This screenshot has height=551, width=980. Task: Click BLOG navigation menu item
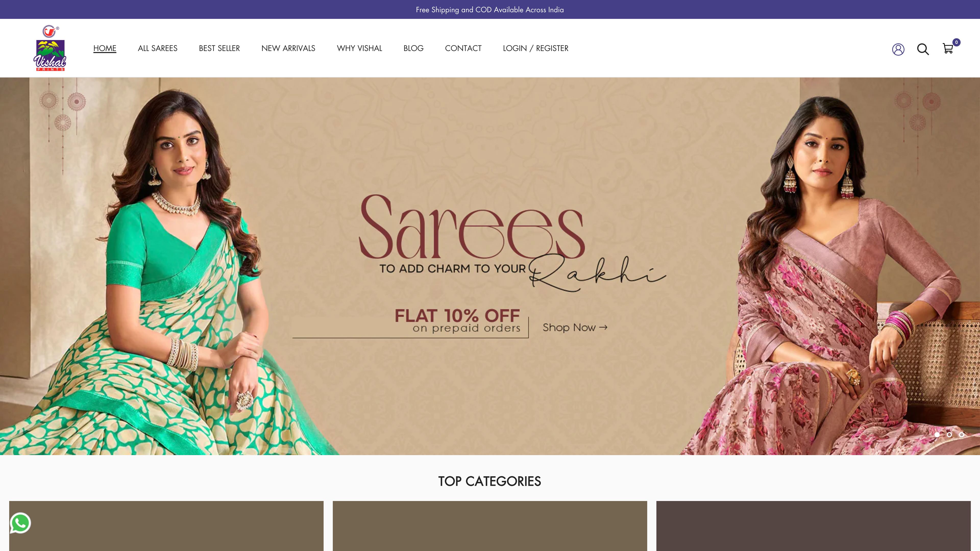point(413,48)
